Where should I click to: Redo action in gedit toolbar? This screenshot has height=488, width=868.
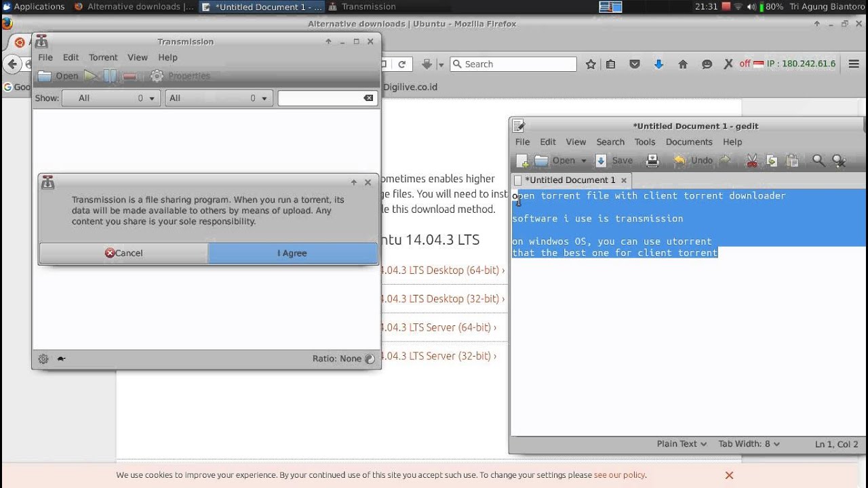click(x=725, y=161)
